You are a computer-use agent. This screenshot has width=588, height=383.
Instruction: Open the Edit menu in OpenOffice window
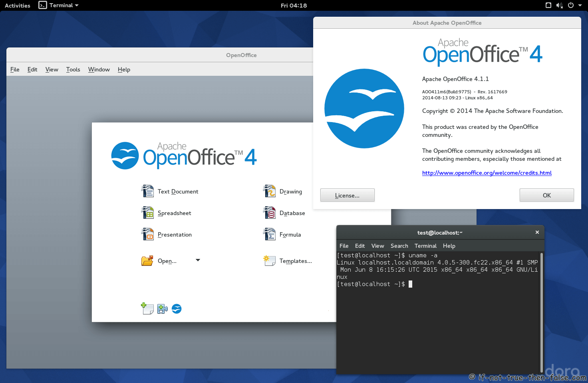32,69
